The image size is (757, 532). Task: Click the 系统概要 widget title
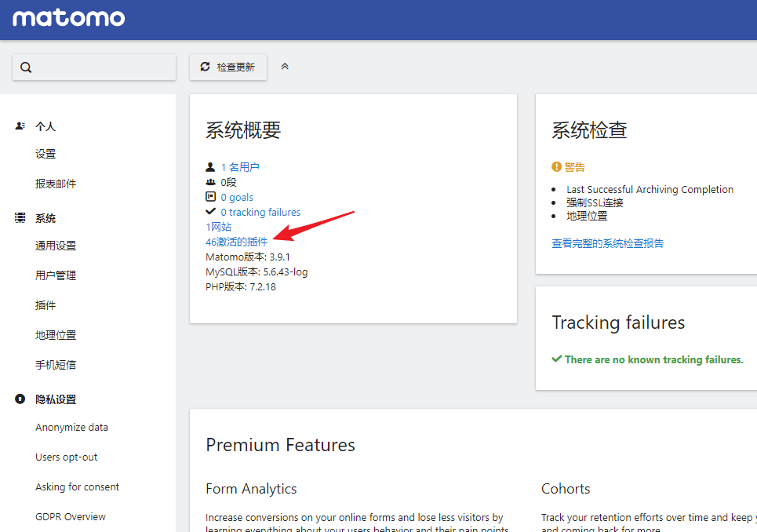pos(243,130)
